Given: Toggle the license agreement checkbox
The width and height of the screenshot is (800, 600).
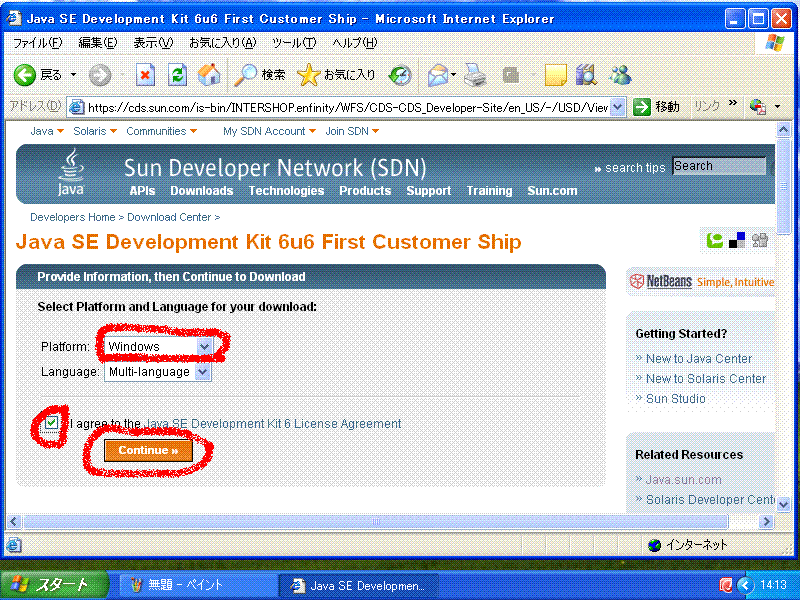Looking at the screenshot, I should click(51, 422).
